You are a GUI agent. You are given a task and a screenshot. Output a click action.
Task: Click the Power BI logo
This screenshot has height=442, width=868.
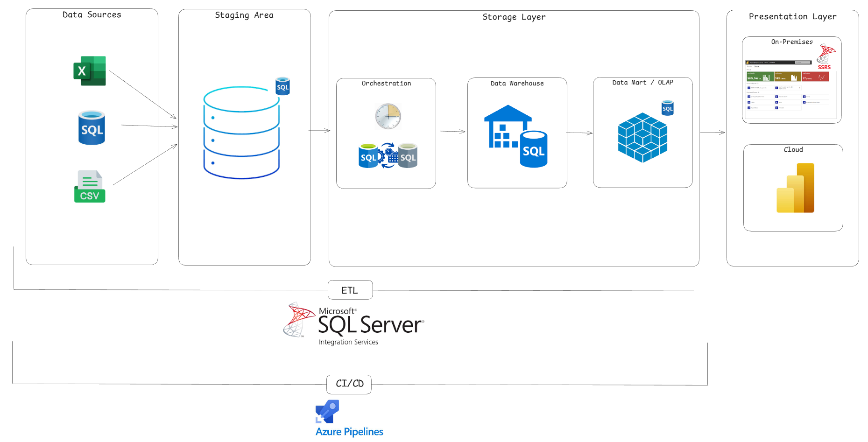click(795, 188)
